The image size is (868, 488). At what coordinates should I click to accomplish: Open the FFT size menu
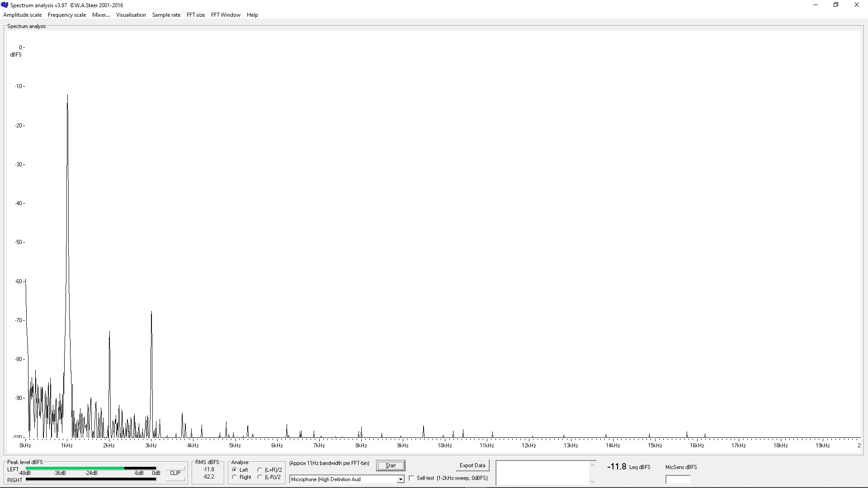(195, 15)
